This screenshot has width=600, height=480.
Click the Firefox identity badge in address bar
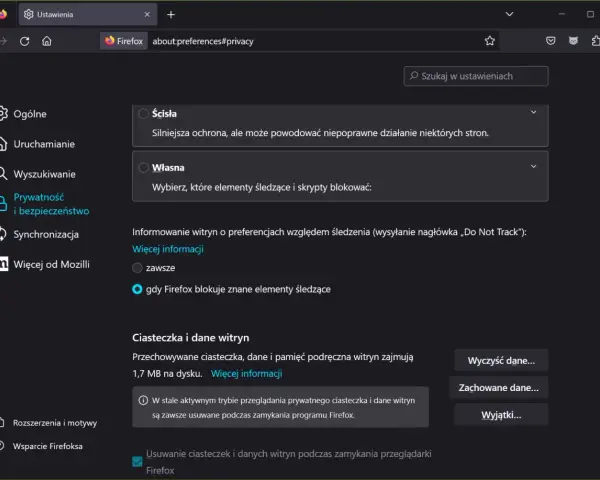pyautogui.click(x=124, y=41)
